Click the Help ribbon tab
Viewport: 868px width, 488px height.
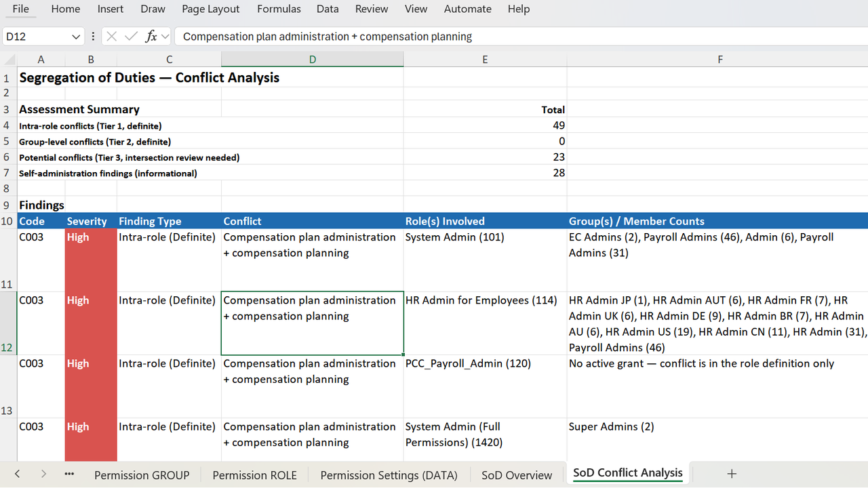(x=519, y=9)
